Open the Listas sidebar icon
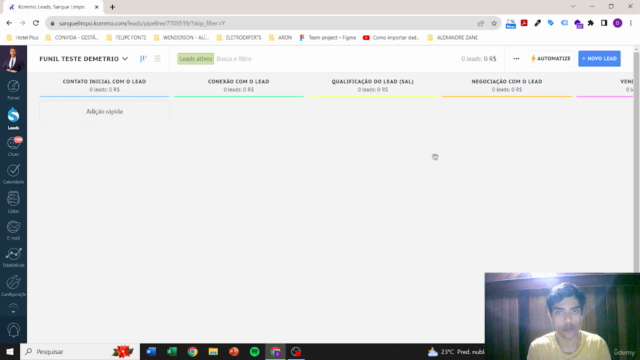The image size is (640, 360). click(13, 202)
